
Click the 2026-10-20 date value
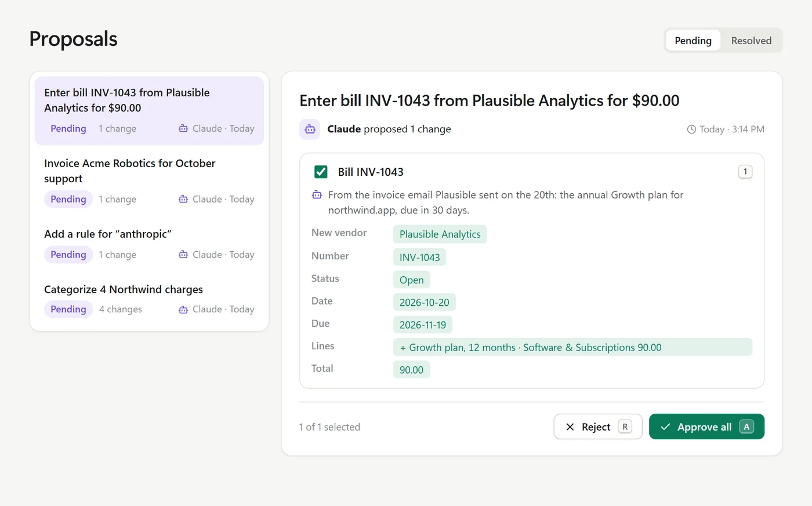click(x=425, y=302)
